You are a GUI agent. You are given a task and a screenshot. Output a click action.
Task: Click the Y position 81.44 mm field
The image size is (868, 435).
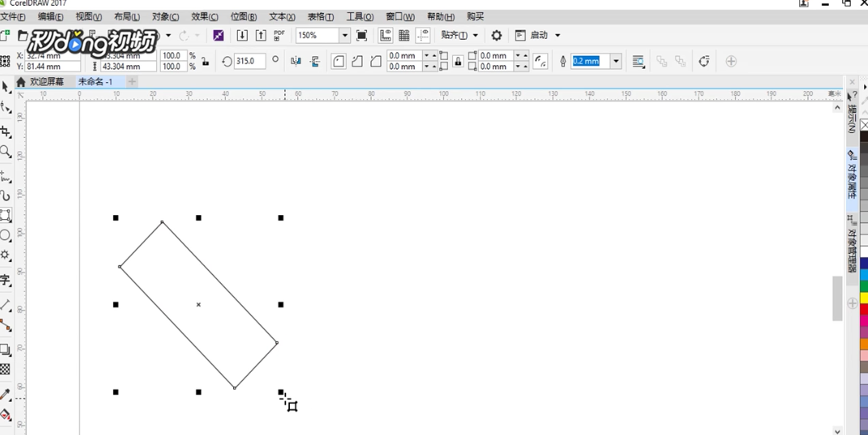53,67
